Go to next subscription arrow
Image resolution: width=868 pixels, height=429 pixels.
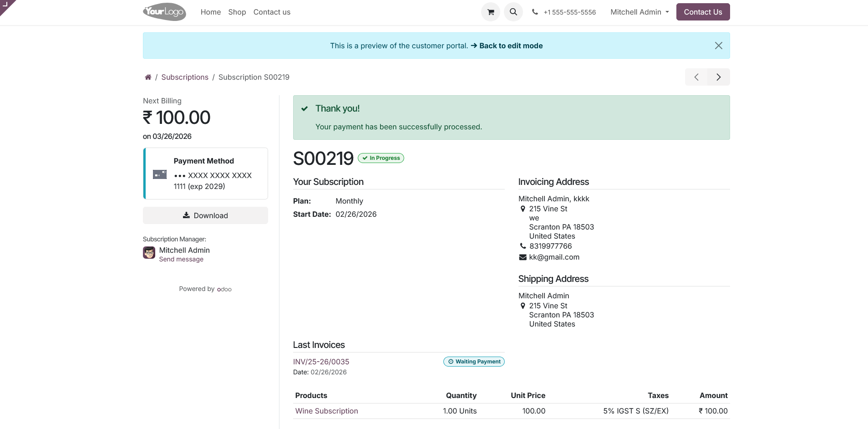click(x=719, y=77)
